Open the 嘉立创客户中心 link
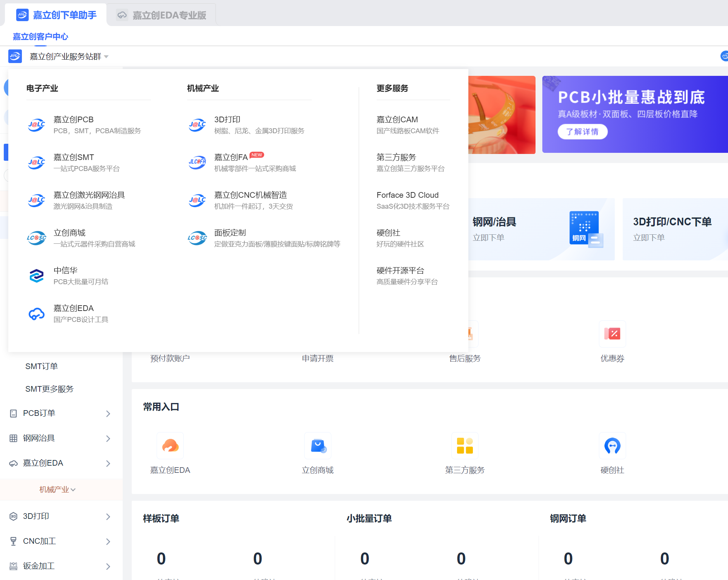 [x=40, y=36]
